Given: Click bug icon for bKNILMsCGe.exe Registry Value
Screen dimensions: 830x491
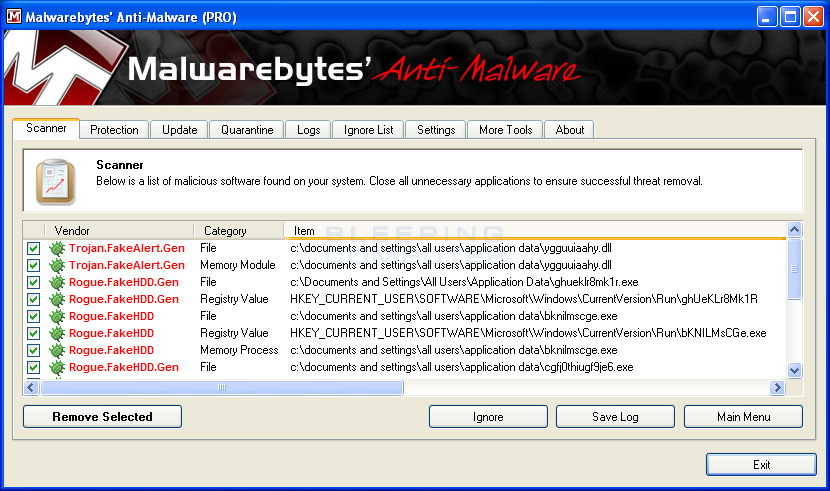Looking at the screenshot, I should point(57,333).
